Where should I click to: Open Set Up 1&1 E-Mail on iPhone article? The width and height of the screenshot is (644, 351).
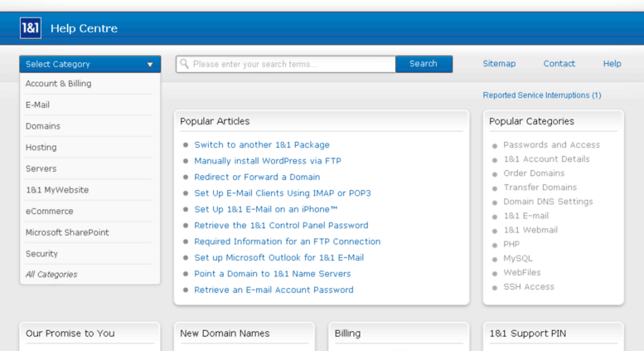[x=266, y=209]
